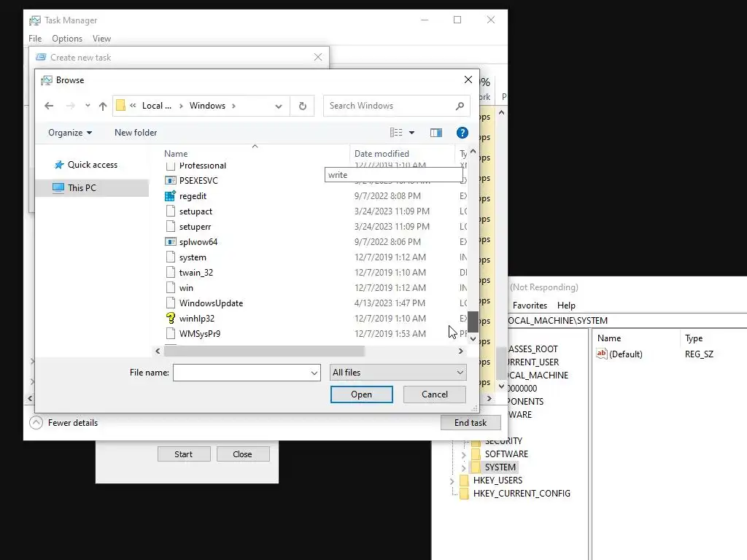Select the WindowsUpdate log file
This screenshot has width=747, height=560.
(211, 303)
